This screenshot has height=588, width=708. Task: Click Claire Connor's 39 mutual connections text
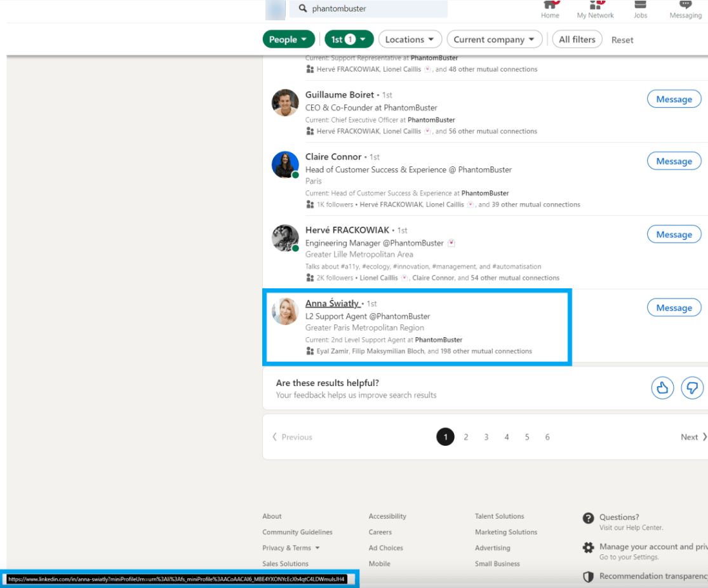coord(529,204)
